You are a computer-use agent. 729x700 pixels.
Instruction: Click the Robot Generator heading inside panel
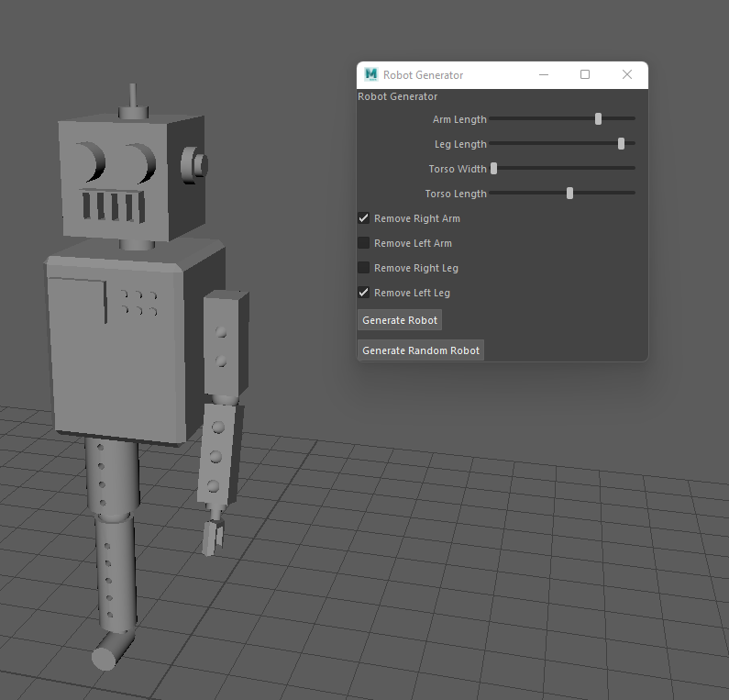point(397,96)
